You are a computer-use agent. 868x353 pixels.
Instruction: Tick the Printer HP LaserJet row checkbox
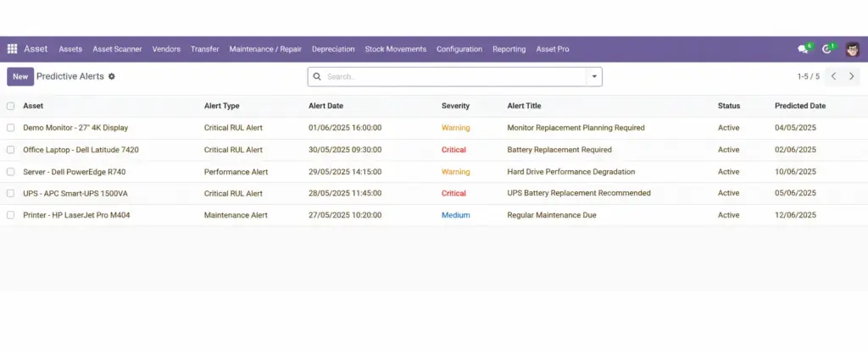point(10,216)
